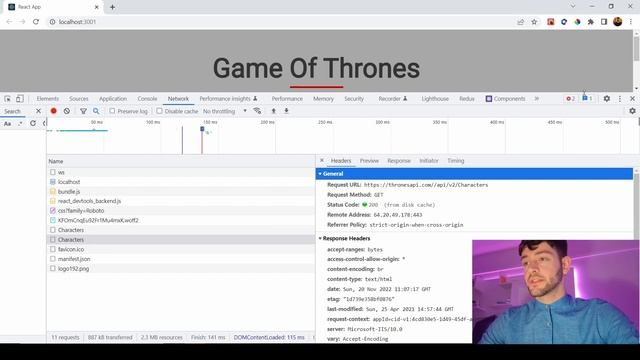This screenshot has width=640, height=360.
Task: Bookmark this page with star
Action: pyautogui.click(x=534, y=22)
